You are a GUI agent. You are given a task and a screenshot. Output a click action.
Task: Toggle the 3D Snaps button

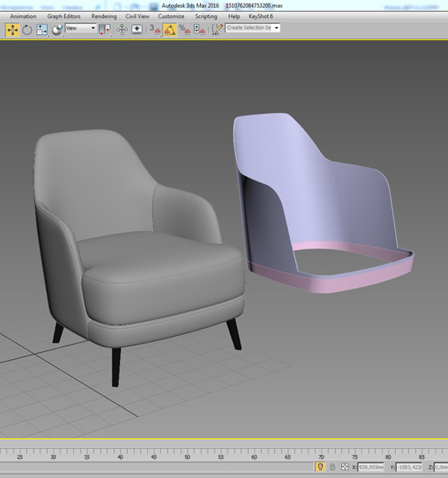(x=155, y=30)
